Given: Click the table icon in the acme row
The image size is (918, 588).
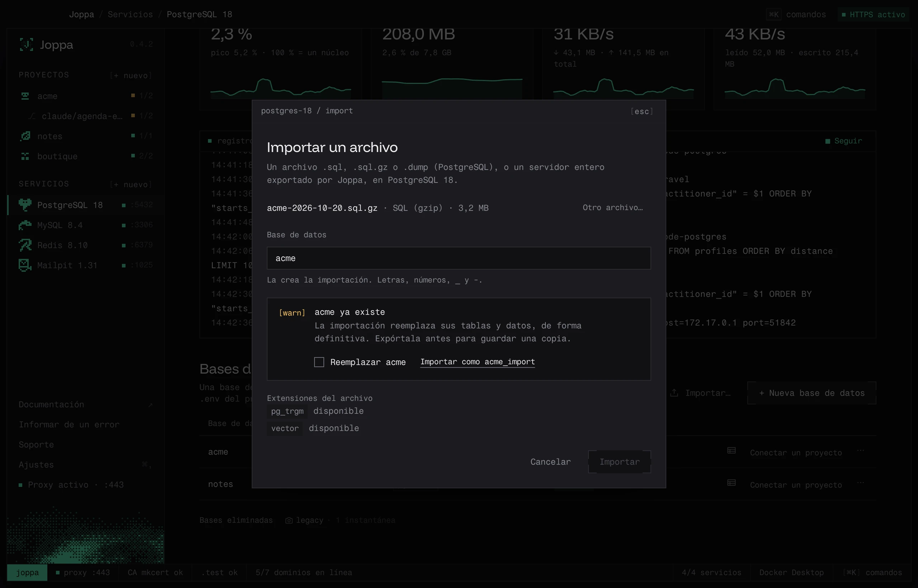Looking at the screenshot, I should pos(731,451).
